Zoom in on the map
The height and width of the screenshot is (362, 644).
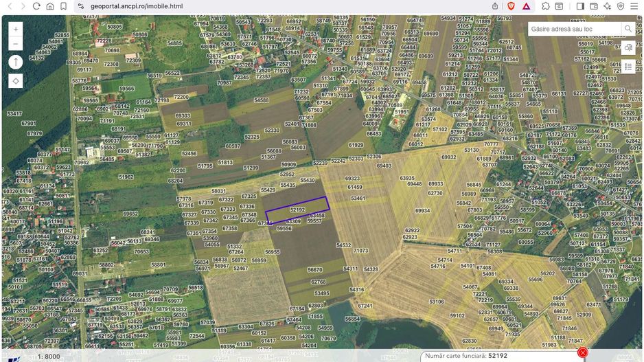pyautogui.click(x=16, y=30)
